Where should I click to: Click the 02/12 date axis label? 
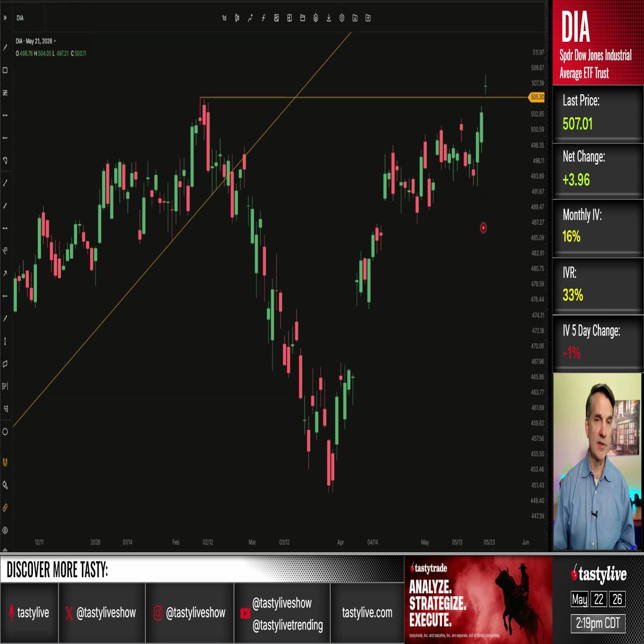coord(208,542)
